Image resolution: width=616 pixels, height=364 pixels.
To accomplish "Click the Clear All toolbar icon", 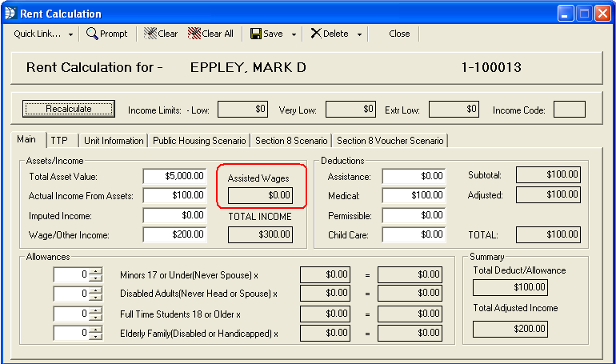I will click(194, 34).
